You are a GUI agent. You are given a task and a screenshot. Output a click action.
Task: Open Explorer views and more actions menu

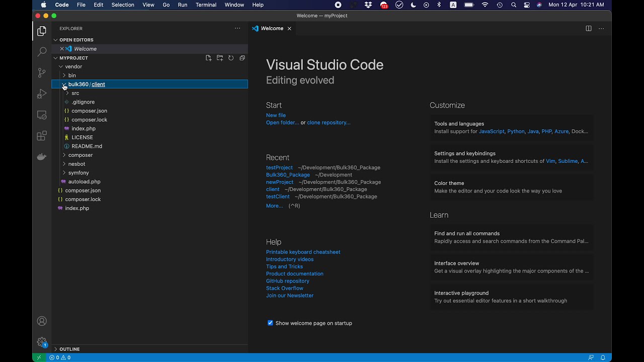pos(237,29)
